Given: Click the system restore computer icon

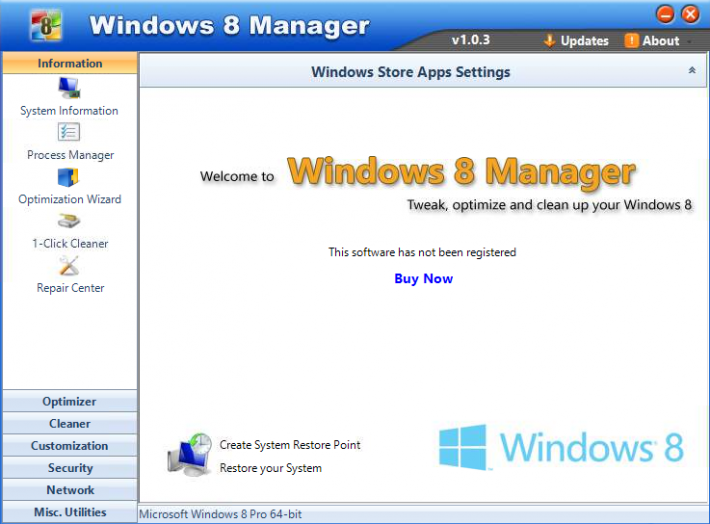Looking at the screenshot, I should [190, 454].
